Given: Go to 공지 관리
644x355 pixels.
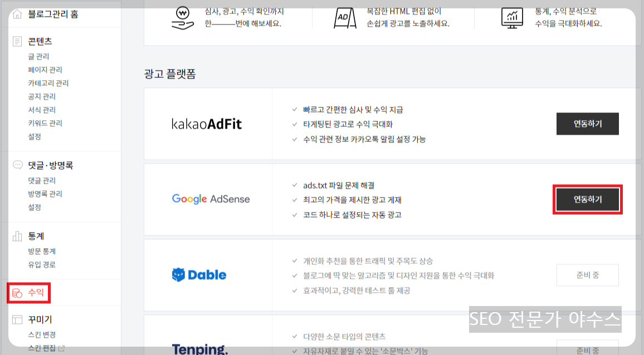Looking at the screenshot, I should 42,96.
